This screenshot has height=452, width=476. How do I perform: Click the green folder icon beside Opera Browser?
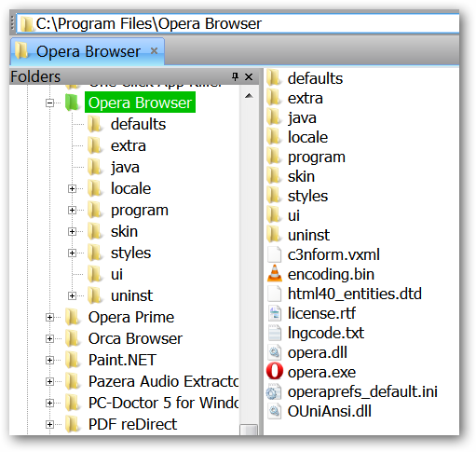coord(72,103)
